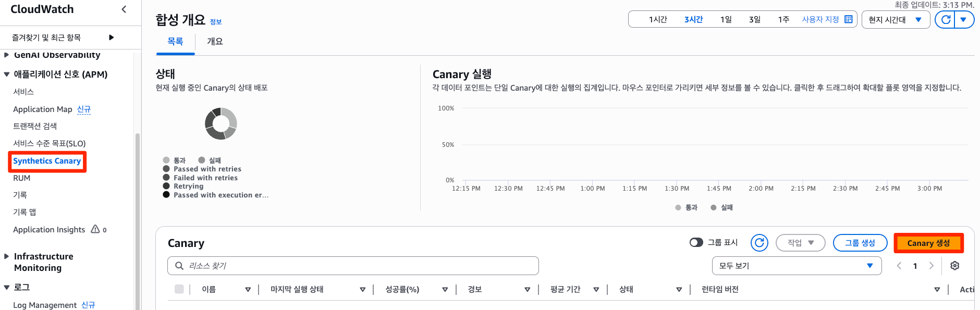Select Synthetics Canary in sidebar
Screen dimensions: 980x310
(47, 161)
